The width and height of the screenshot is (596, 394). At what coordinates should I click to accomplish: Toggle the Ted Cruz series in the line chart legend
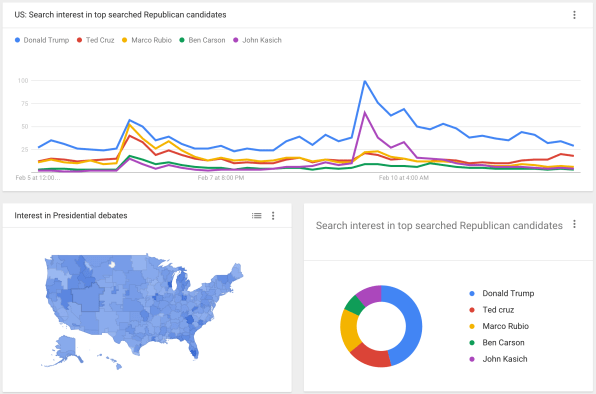pyautogui.click(x=95, y=40)
